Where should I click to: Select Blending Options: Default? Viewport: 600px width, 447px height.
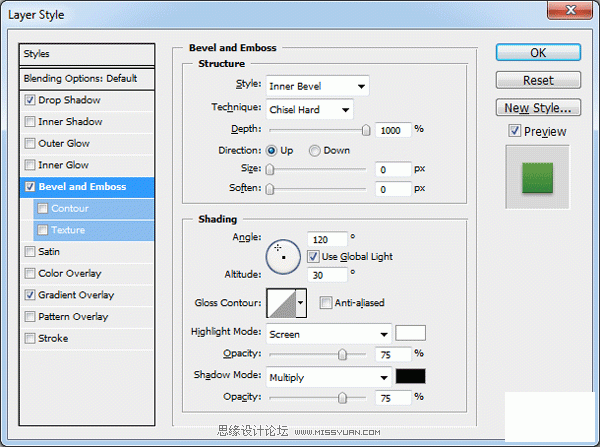click(x=87, y=79)
